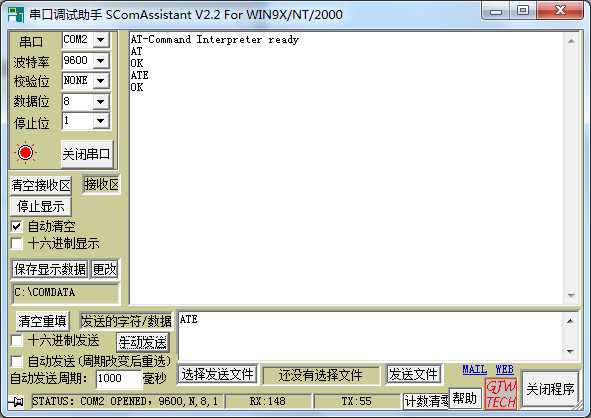Open the 波特率 9600 dropdown
The width and height of the screenshot is (591, 418).
[101, 60]
